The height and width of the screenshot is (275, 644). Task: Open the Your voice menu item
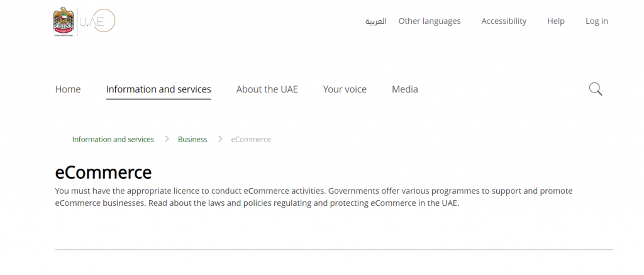345,89
